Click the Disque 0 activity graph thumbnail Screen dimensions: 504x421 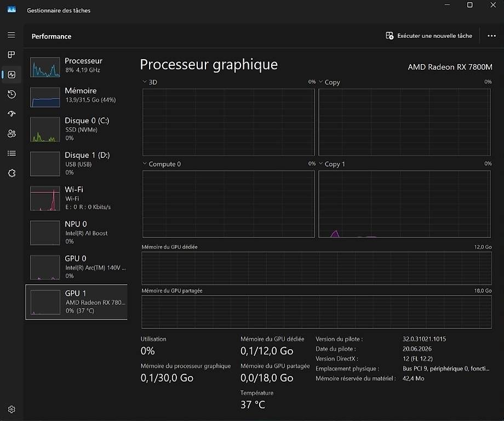pyautogui.click(x=45, y=129)
